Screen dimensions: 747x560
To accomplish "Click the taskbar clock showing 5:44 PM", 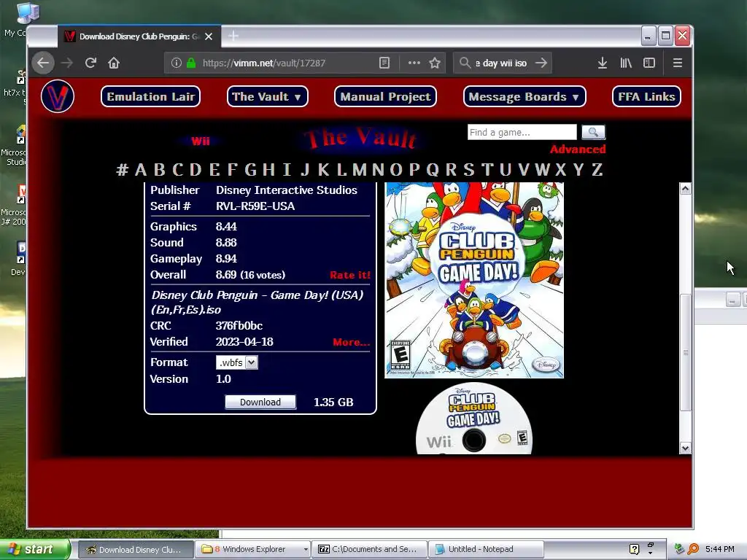I will 719,549.
